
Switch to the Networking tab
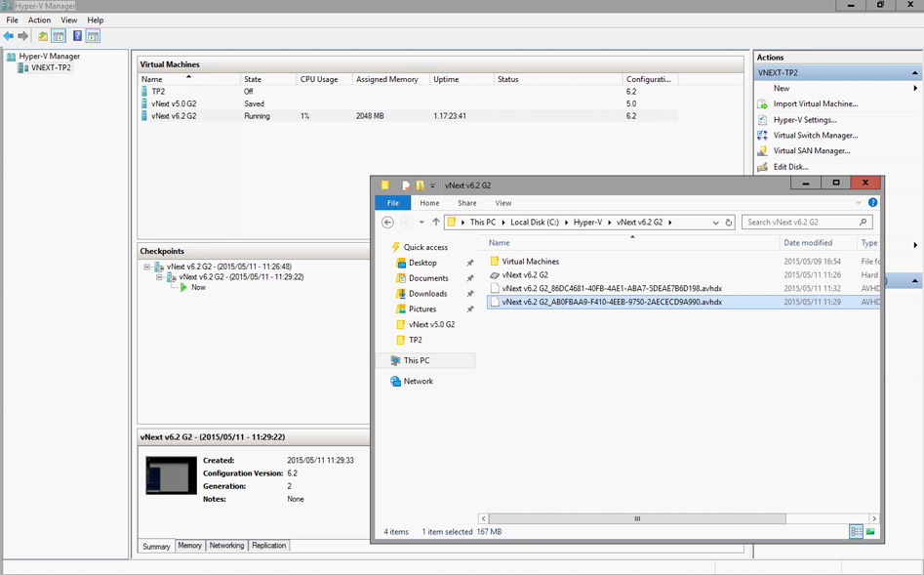[x=227, y=546]
